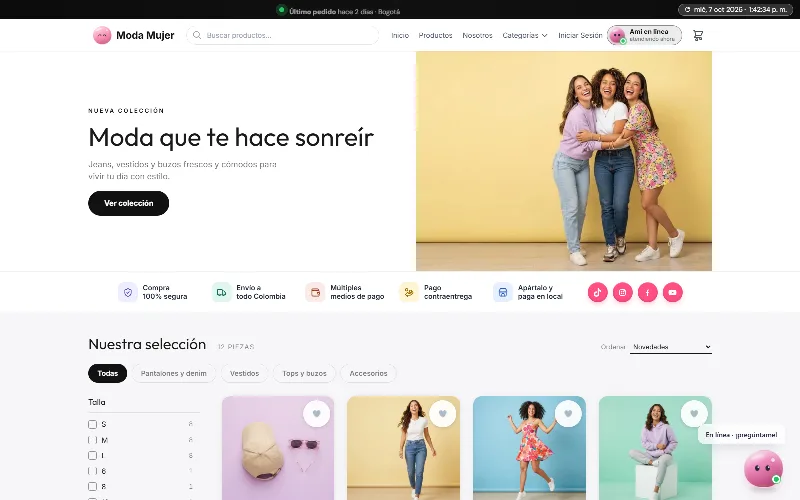This screenshot has width=800, height=500.
Task: Select the Todas category pill
Action: click(x=108, y=373)
